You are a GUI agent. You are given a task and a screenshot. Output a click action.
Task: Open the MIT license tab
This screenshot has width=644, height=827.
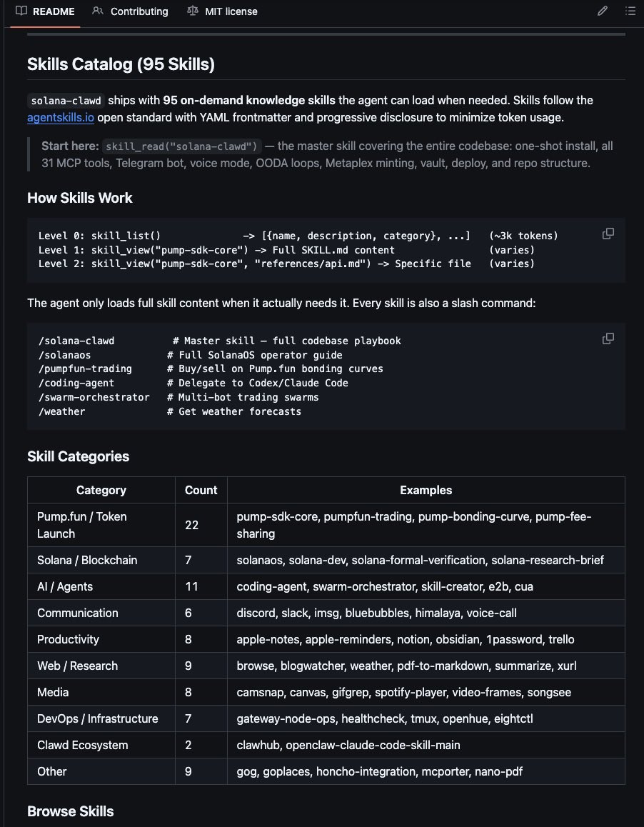(222, 11)
